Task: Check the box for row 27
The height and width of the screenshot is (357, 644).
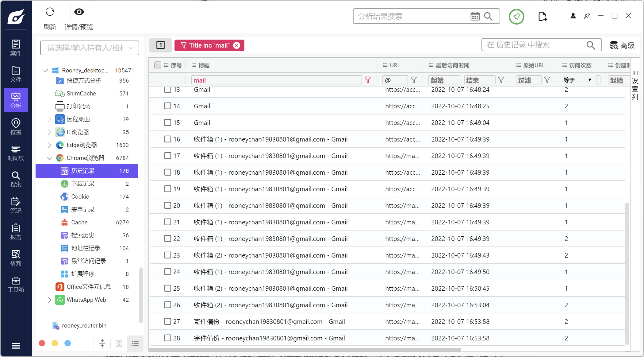Action: pos(167,322)
